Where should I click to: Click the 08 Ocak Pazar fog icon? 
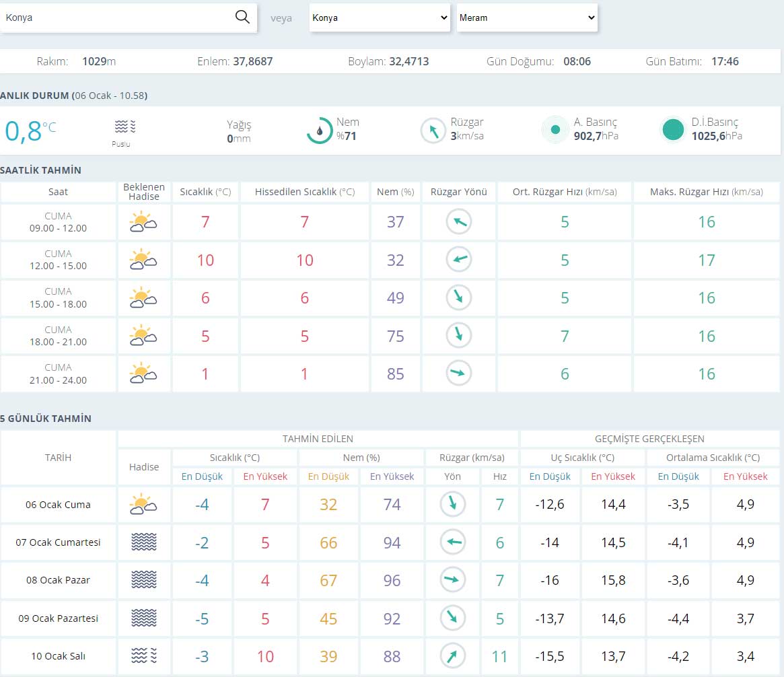[143, 580]
